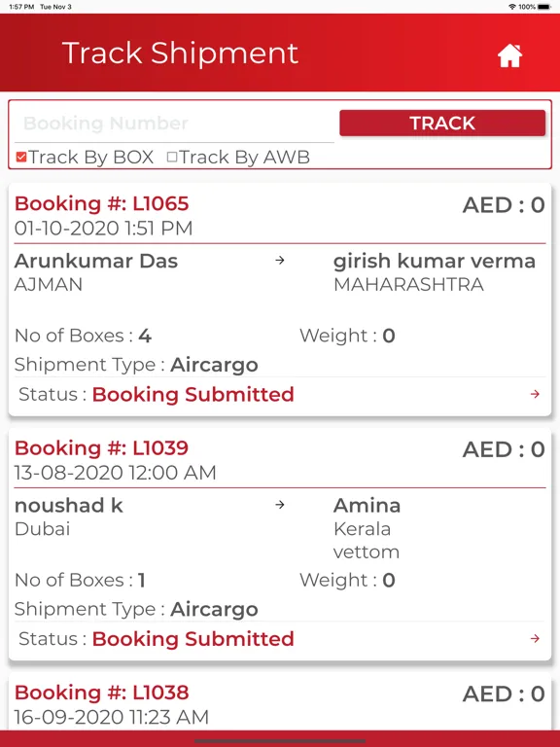Tap the battery icon in status bar
This screenshot has width=560, height=747.
[543, 7]
